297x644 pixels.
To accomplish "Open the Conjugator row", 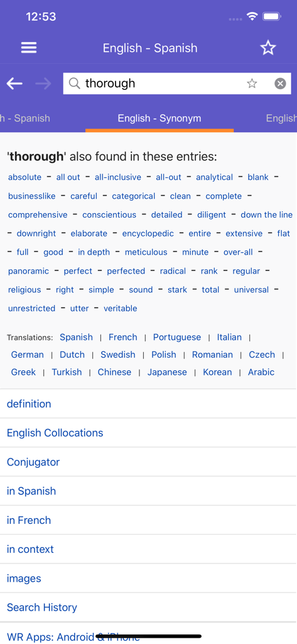I will [x=148, y=462].
